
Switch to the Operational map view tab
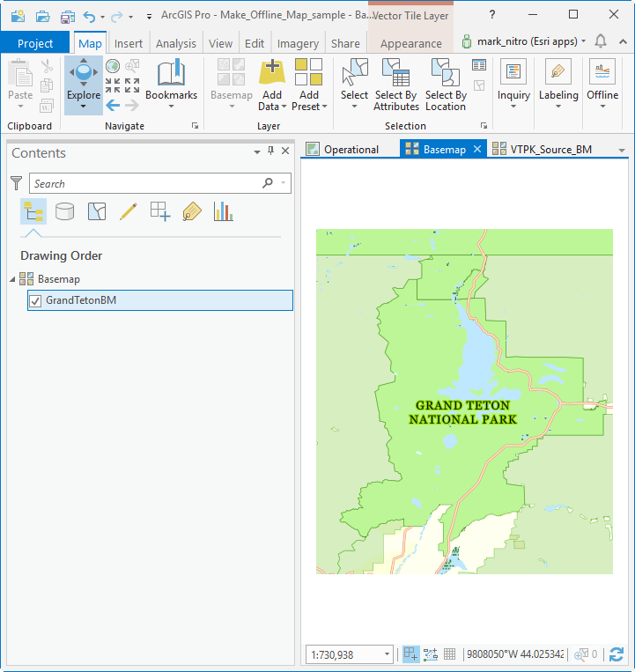343,149
